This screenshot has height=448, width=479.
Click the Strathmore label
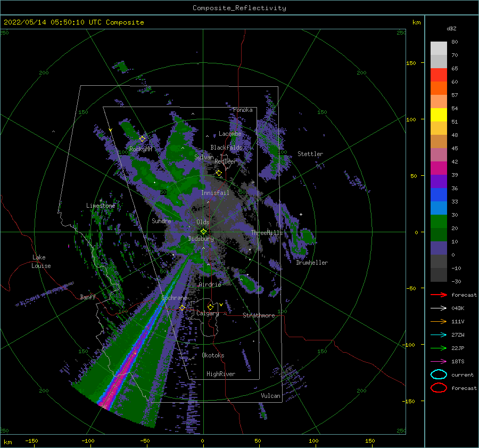coord(259,315)
